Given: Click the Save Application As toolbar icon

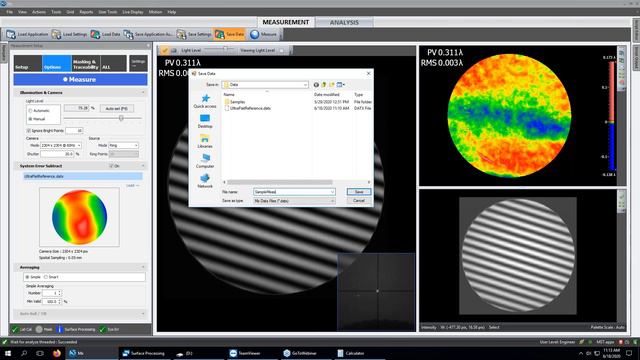Looking at the screenshot, I should [128, 34].
